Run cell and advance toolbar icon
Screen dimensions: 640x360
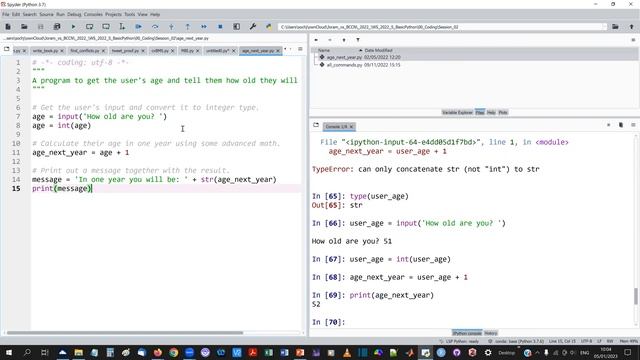click(106, 27)
